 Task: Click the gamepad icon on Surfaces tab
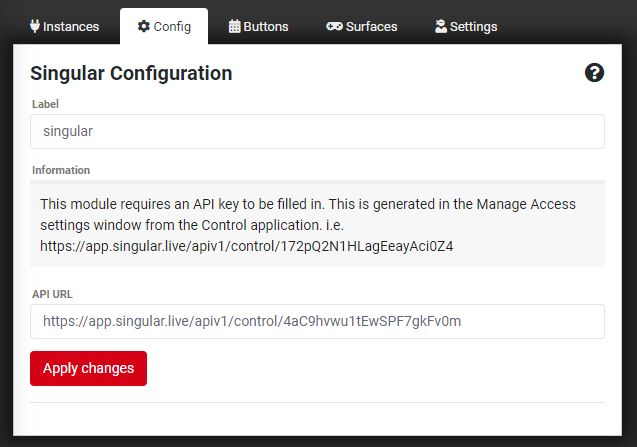[334, 27]
